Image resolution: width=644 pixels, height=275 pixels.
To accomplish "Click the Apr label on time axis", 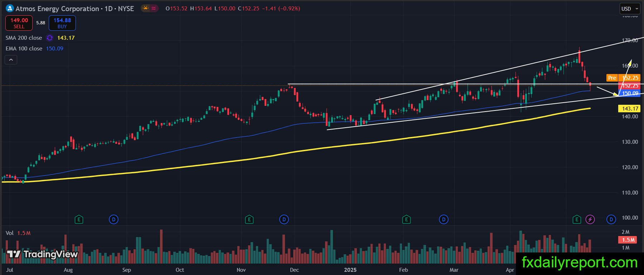I will 510,270.
